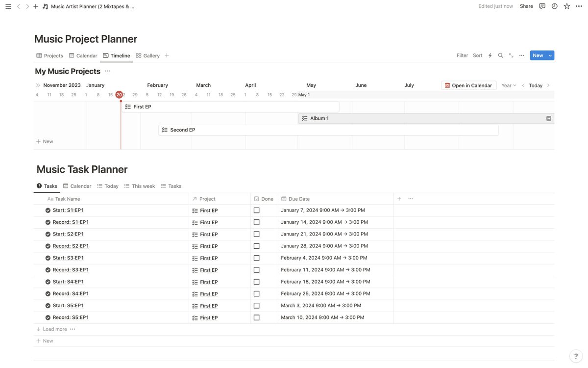Open Sort for projects database
The width and height of the screenshot is (588, 368).
tap(478, 55)
